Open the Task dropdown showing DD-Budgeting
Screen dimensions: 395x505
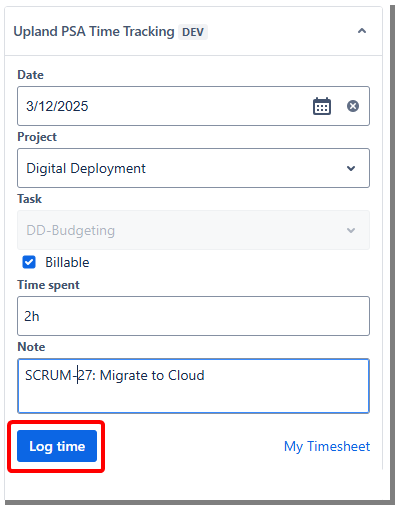(193, 230)
